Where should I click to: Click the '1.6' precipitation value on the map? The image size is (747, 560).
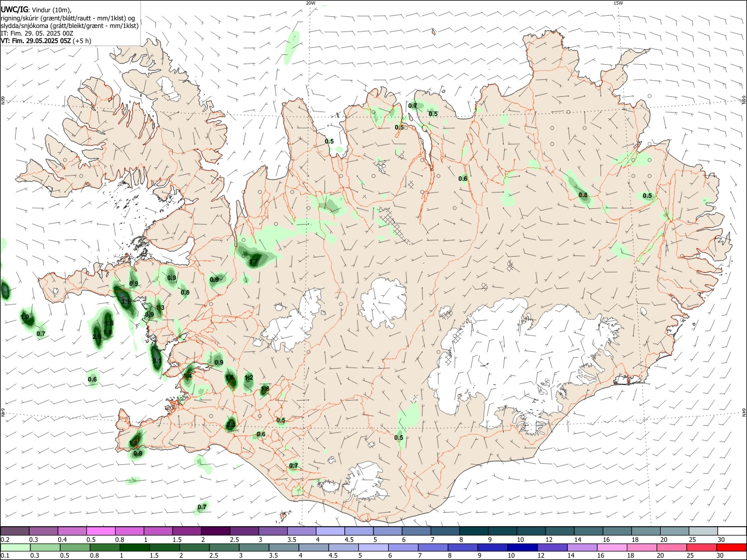pos(229,377)
